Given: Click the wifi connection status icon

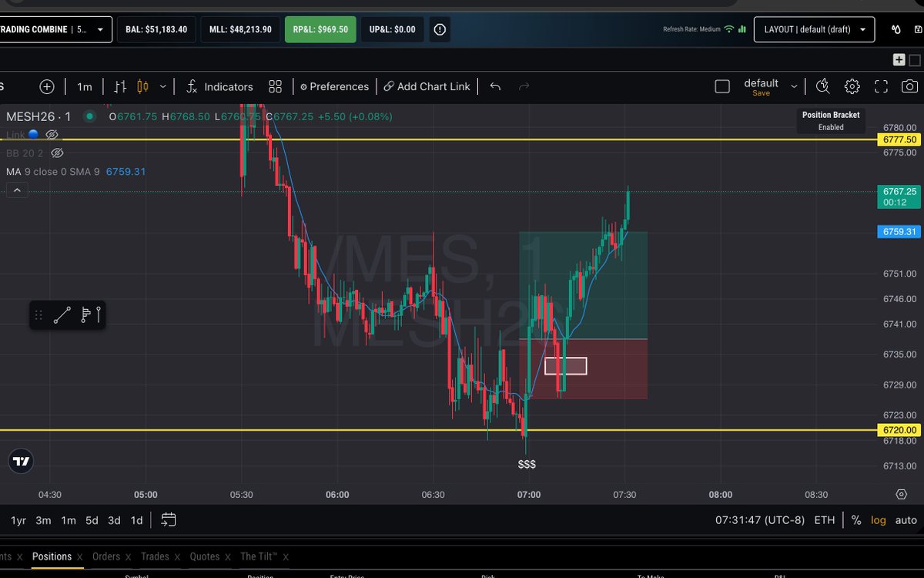Looking at the screenshot, I should pos(728,29).
